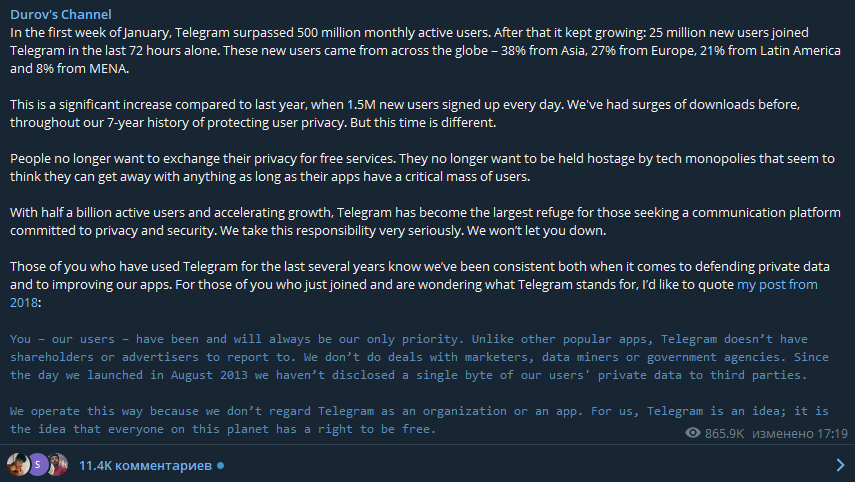
Task: Click the third commenter avatar
Action: 58,465
